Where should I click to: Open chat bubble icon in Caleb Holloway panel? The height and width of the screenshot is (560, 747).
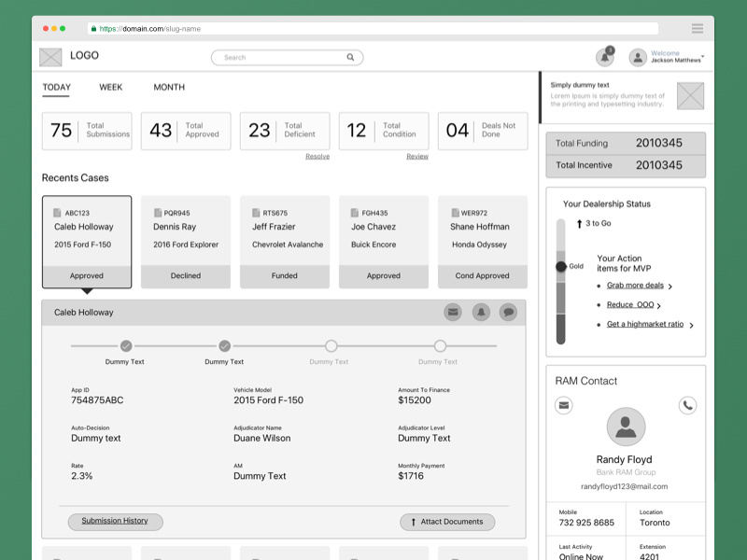click(508, 313)
